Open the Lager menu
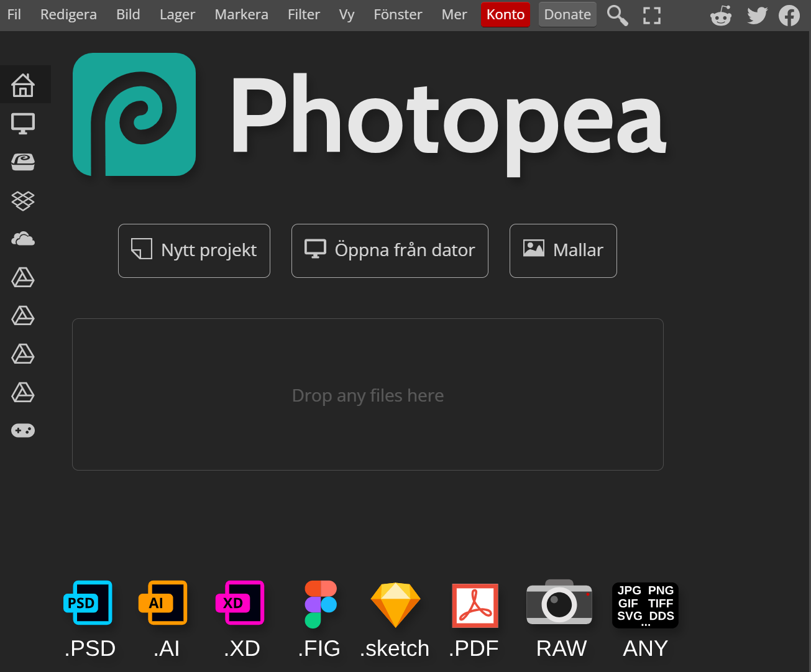Image resolution: width=811 pixels, height=672 pixels. click(177, 14)
